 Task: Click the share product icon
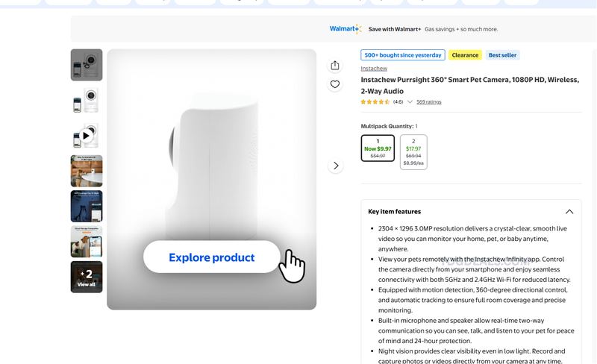(x=334, y=66)
